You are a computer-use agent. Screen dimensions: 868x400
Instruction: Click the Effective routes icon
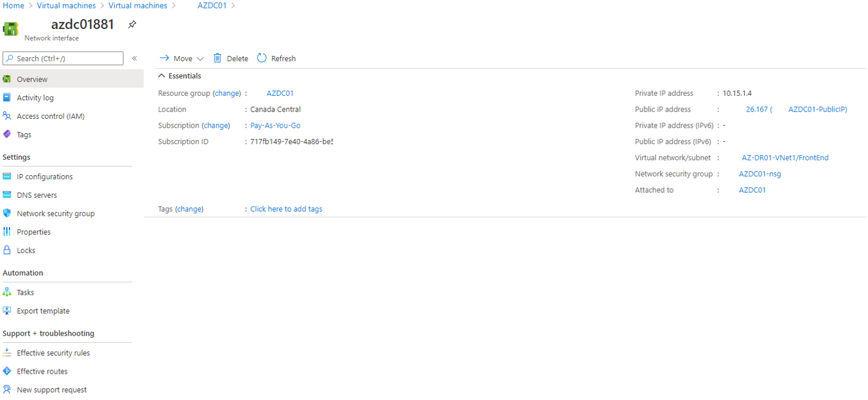click(7, 371)
